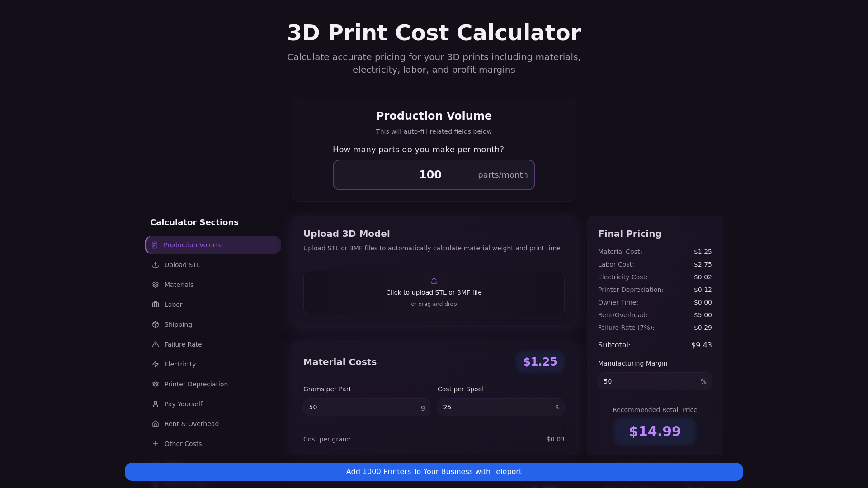The width and height of the screenshot is (868, 488).
Task: Click the briefcase icon beside Labor
Action: 156,305
